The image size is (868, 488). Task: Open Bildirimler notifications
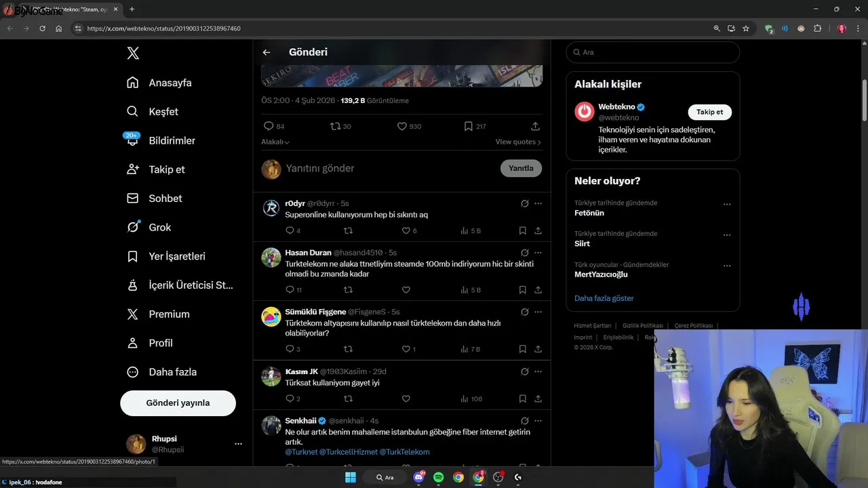161,140
